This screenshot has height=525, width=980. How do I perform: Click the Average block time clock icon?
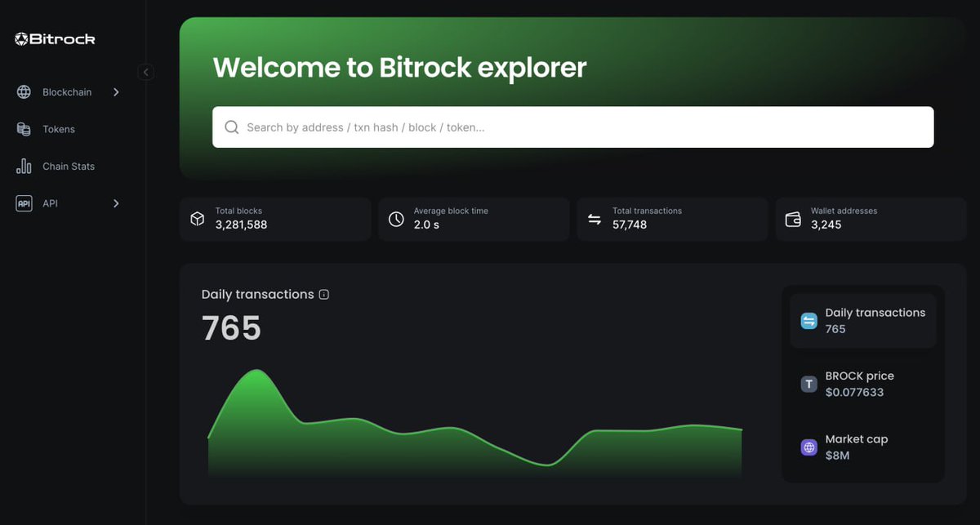(x=396, y=219)
